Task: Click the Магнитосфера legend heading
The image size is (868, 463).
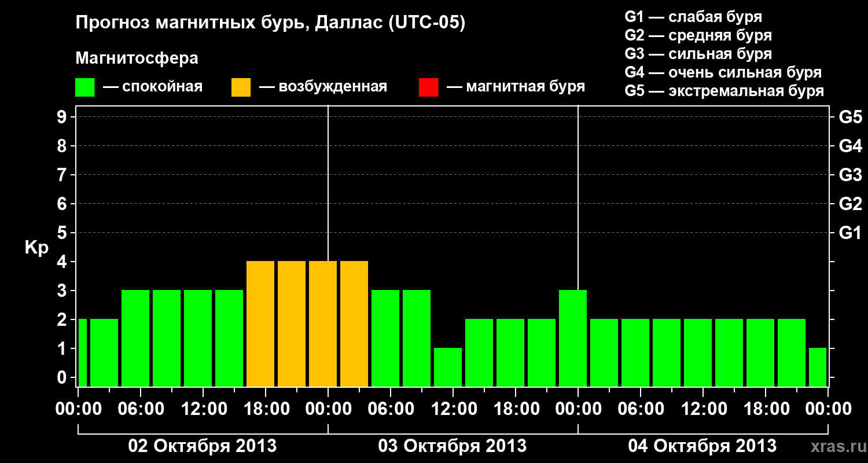Action: tap(137, 58)
